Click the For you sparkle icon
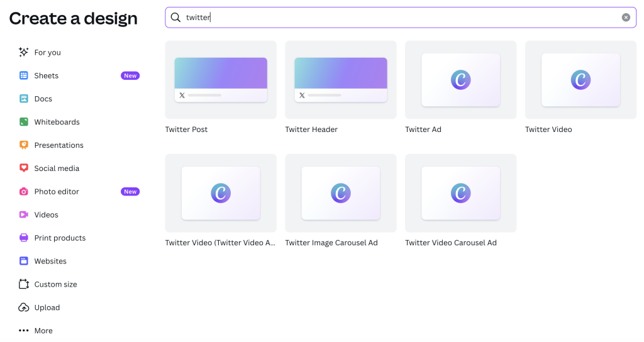 pyautogui.click(x=23, y=52)
